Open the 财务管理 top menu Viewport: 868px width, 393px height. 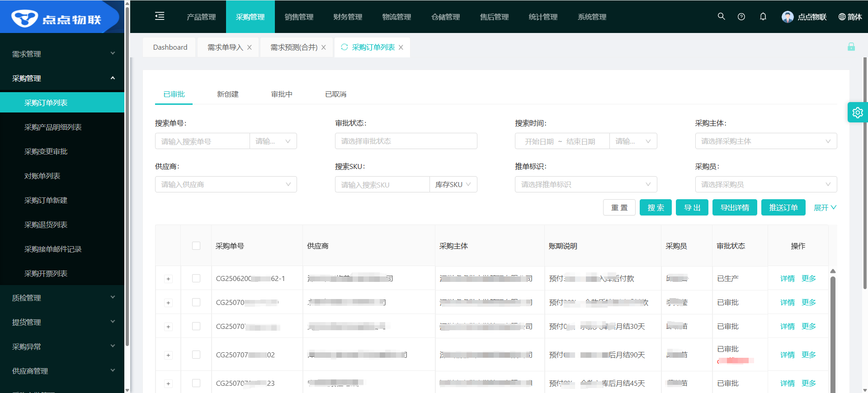(348, 17)
